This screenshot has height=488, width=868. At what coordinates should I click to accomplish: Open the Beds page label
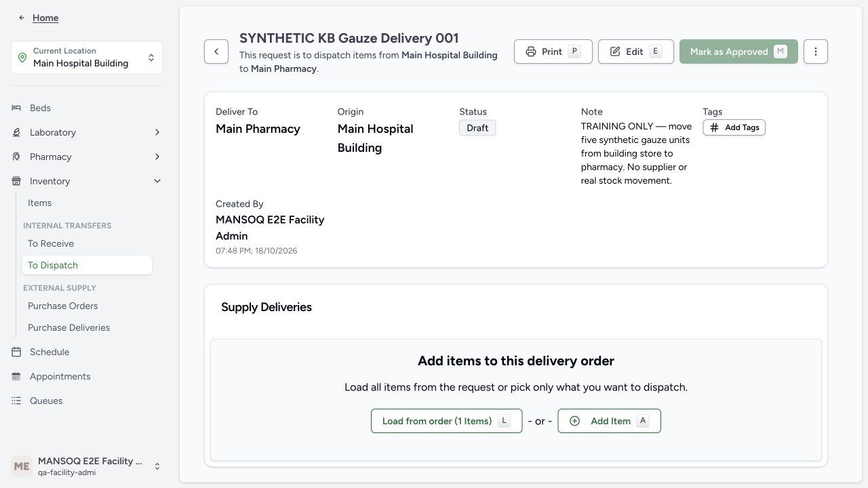pos(40,108)
